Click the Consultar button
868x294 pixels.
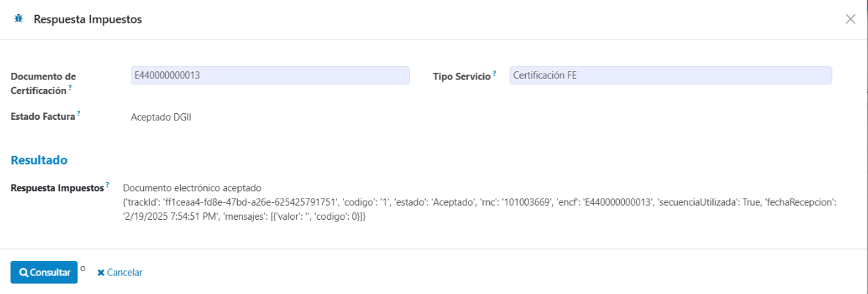[44, 273]
